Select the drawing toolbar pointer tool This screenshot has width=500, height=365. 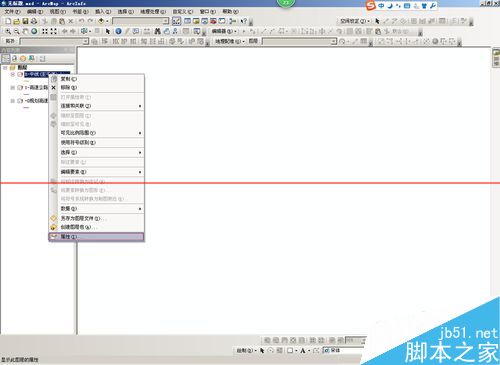(x=262, y=350)
